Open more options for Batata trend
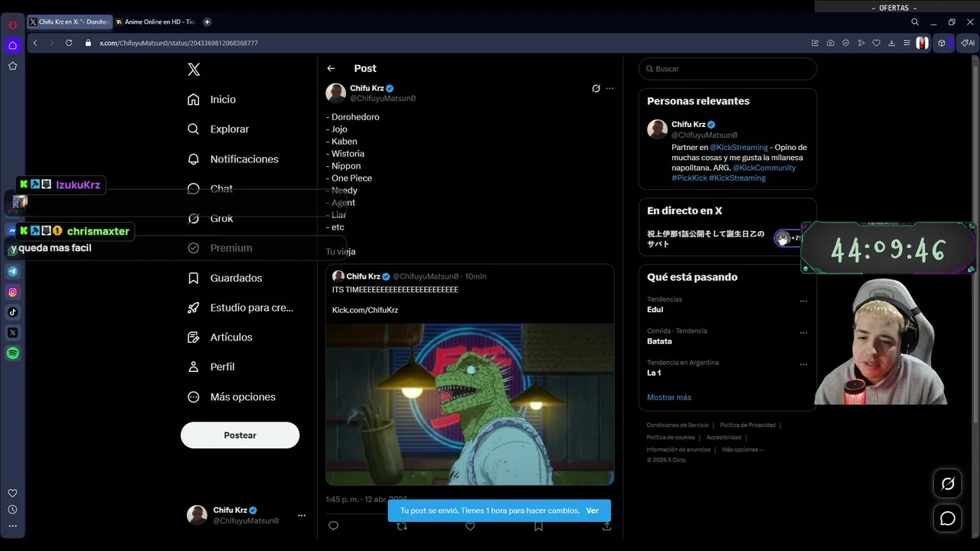This screenshot has height=551, width=980. (803, 333)
